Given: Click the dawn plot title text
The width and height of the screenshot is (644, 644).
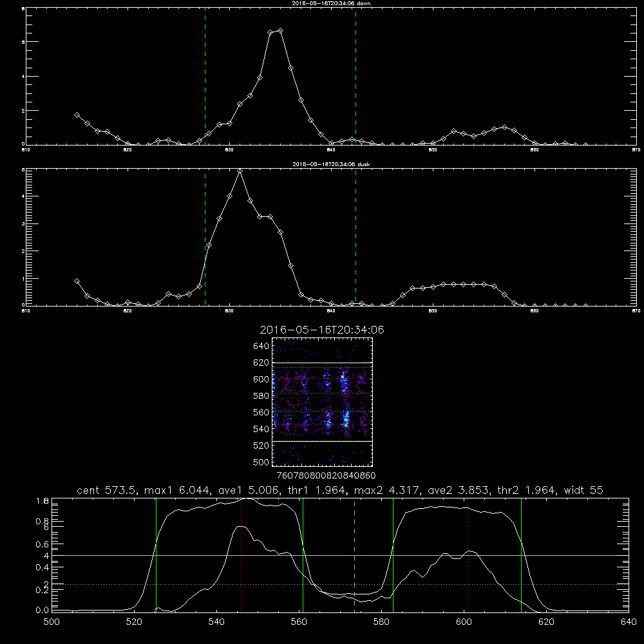Looking at the screenshot, I should coord(332,3).
